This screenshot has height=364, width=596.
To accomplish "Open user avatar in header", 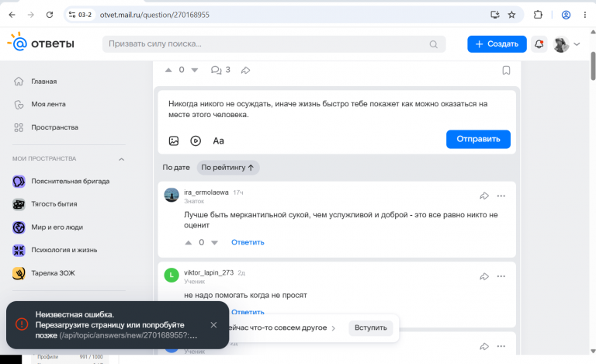I will 561,44.
